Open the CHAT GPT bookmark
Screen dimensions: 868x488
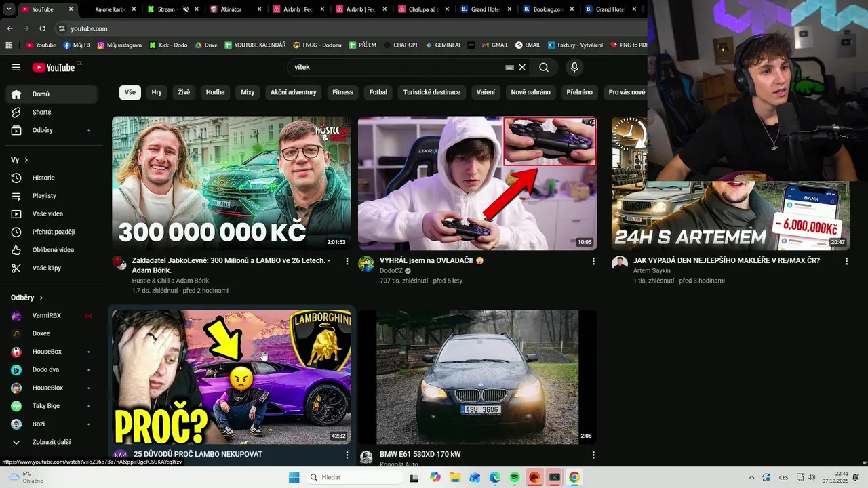coord(399,45)
